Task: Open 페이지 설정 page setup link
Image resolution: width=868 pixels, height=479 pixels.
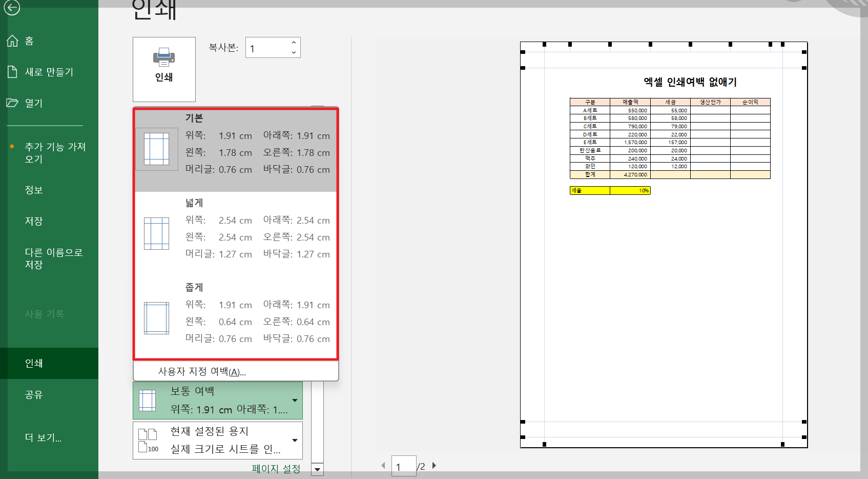Action: point(276,468)
